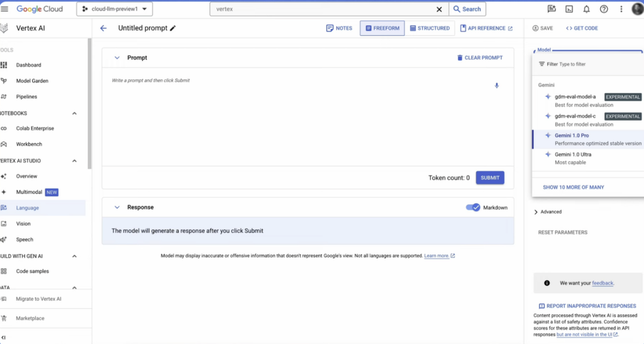The height and width of the screenshot is (344, 644).
Task: Open Dashboard in the sidebar
Action: pyautogui.click(x=28, y=65)
